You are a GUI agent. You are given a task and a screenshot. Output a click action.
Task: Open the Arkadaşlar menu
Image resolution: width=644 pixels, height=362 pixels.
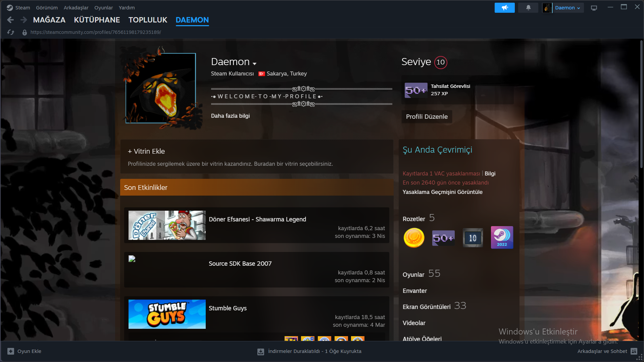(76, 8)
